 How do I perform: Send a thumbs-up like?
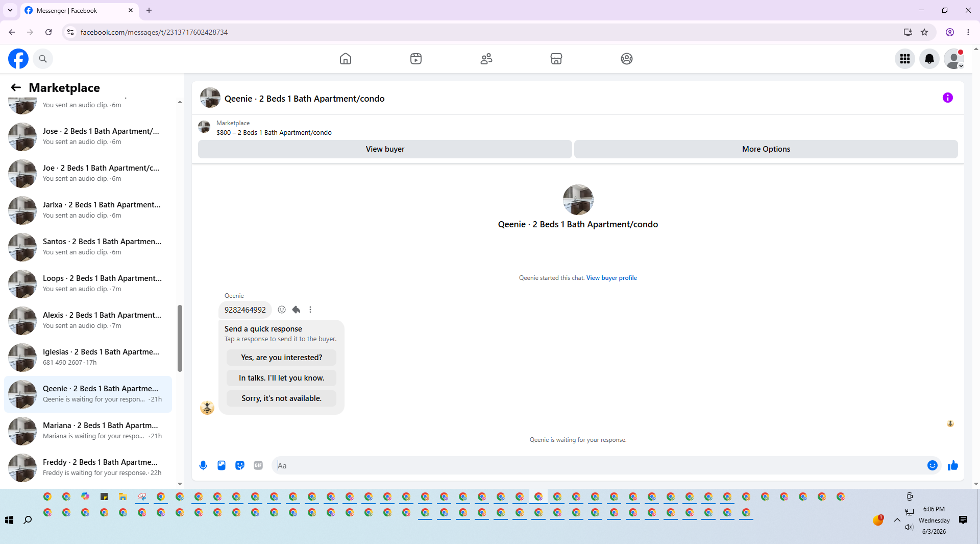953,465
